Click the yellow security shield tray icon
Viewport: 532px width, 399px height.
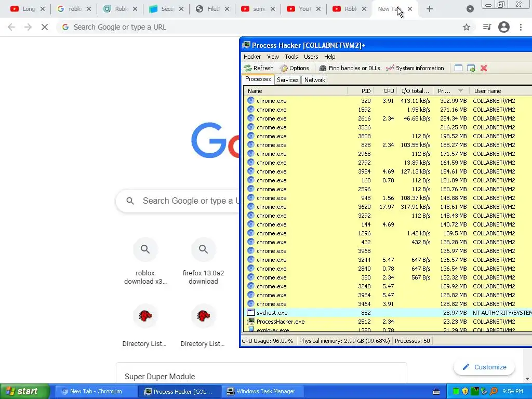click(465, 391)
